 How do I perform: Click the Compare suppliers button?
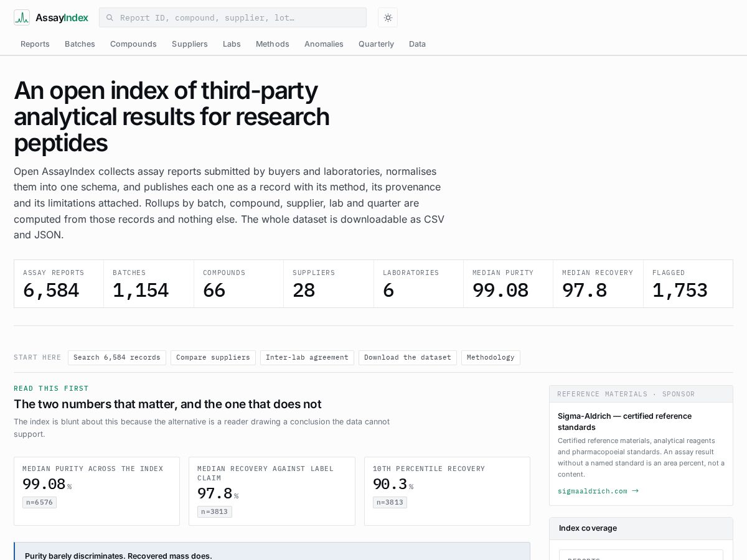coord(213,358)
